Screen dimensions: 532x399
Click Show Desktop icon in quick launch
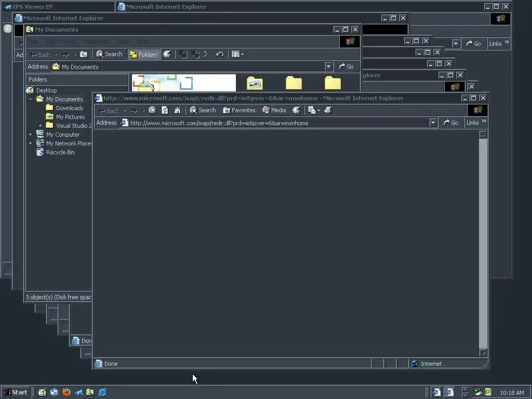[42, 392]
